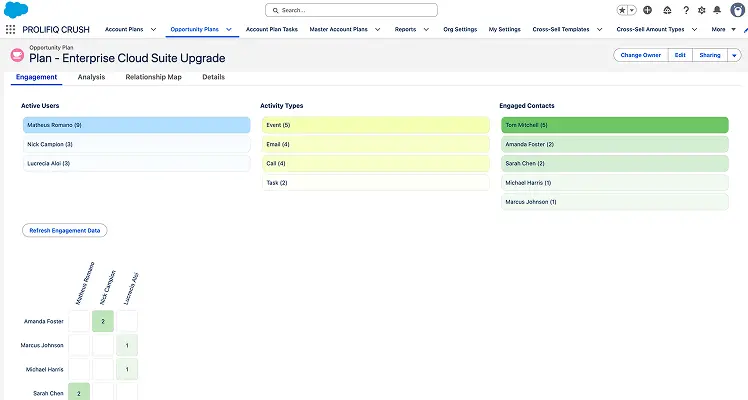Viewport: 748px width, 400px height.
Task: Click the Global Actions plus icon
Action: (x=647, y=10)
